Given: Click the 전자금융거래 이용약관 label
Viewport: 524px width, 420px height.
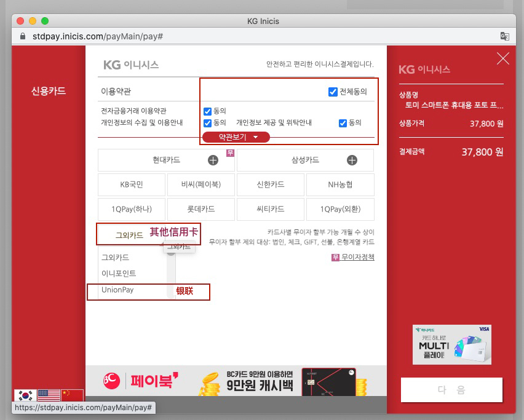Looking at the screenshot, I should [133, 111].
